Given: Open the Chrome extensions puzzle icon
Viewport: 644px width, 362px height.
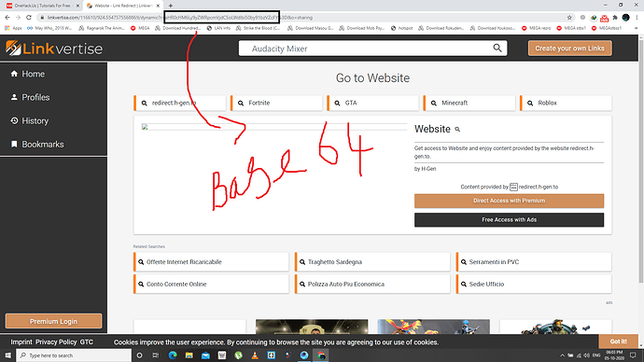Looking at the screenshot, I should point(615,18).
